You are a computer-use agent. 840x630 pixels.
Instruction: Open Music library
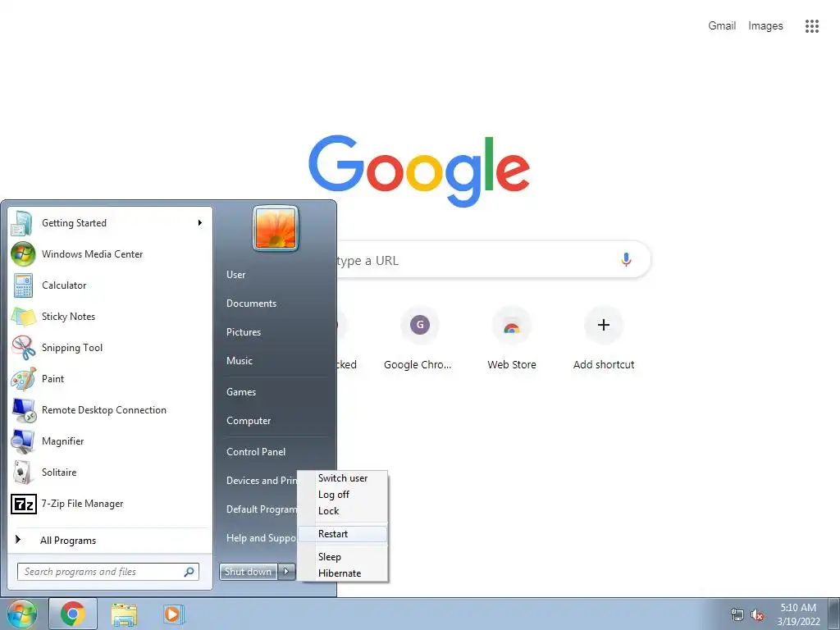(x=239, y=361)
